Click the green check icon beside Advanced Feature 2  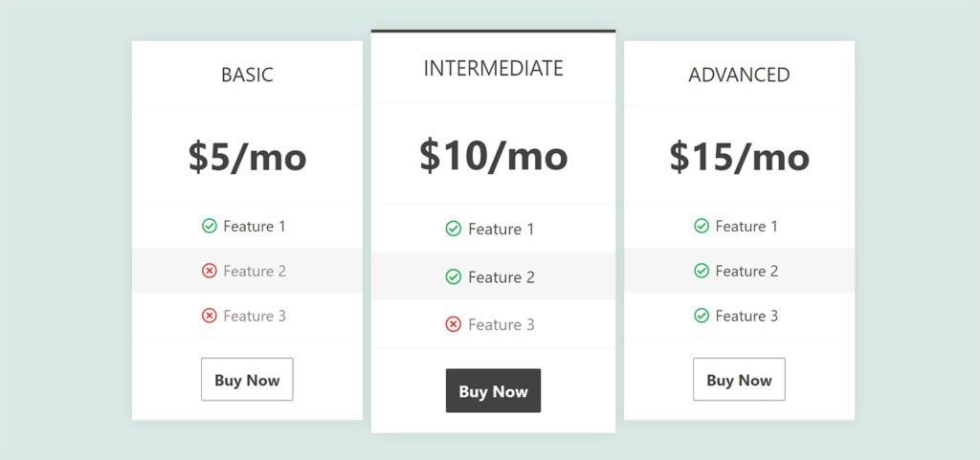(x=702, y=271)
